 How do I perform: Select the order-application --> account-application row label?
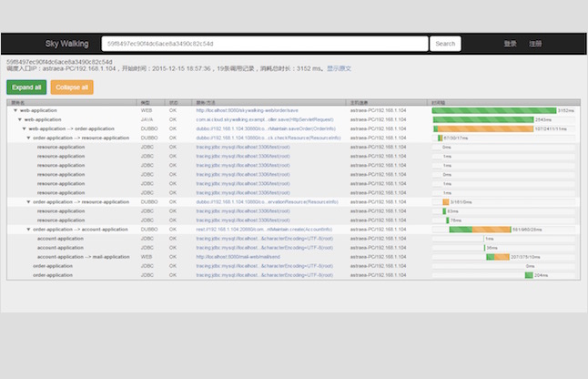tap(80, 230)
